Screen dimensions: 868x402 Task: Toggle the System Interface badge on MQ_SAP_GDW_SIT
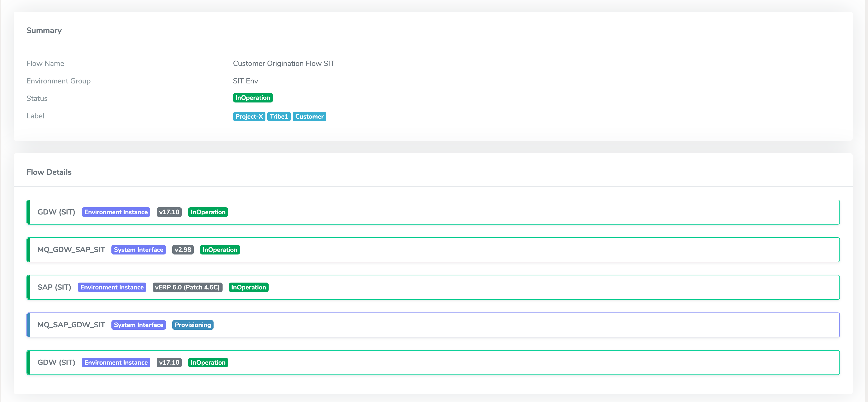138,325
